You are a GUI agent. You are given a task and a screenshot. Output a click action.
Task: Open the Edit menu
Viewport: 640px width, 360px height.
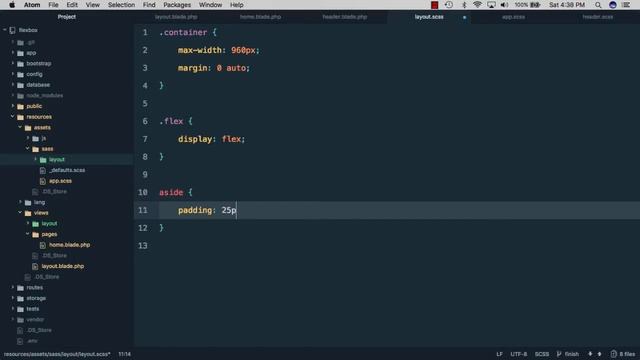coord(72,5)
